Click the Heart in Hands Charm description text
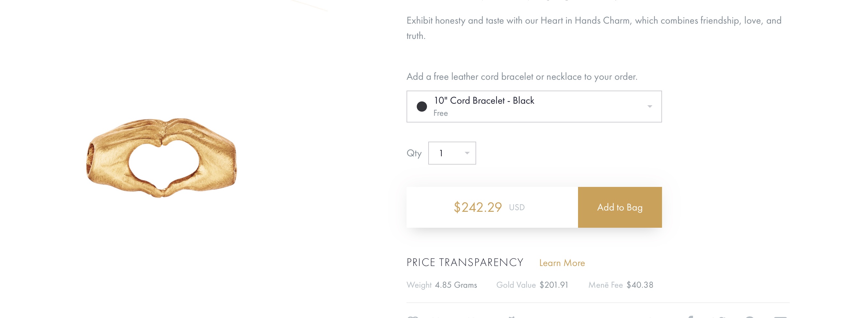This screenshot has width=868, height=318. [594, 28]
